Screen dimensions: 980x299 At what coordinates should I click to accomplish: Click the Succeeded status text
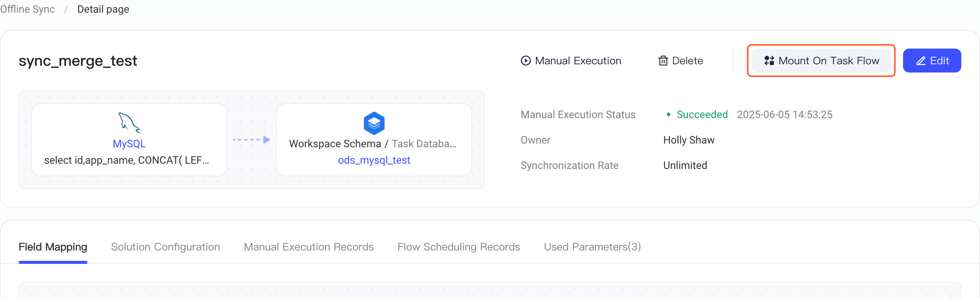702,115
